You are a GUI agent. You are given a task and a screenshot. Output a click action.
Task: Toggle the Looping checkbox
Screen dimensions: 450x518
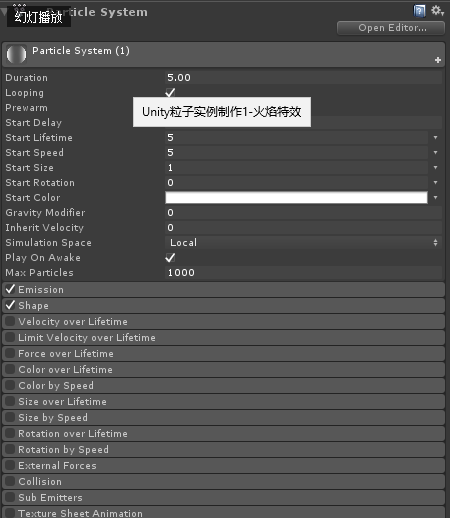170,93
